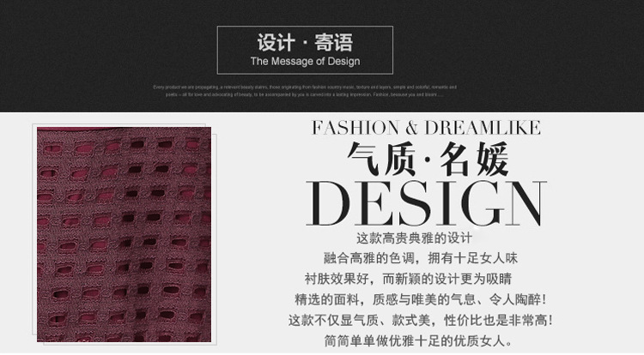This screenshot has width=644, height=355.
Task: Select the line starting 精选的面料
Action: coord(421,299)
